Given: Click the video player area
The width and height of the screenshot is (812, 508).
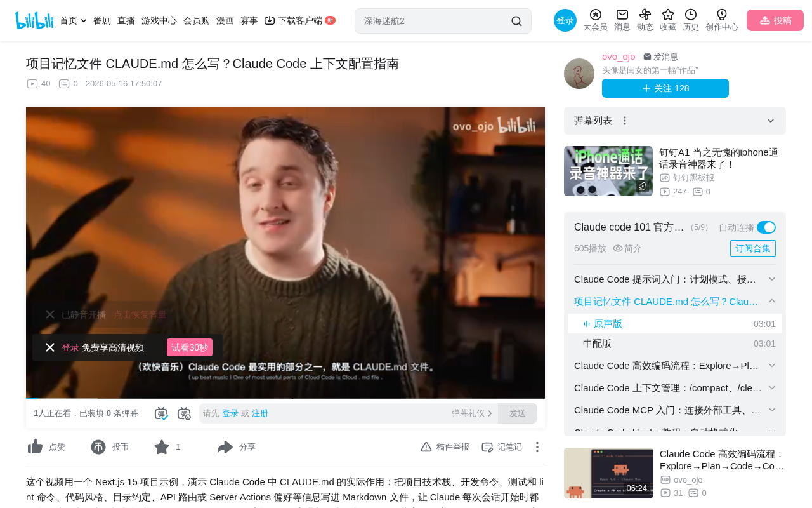Looking at the screenshot, I should [285, 252].
